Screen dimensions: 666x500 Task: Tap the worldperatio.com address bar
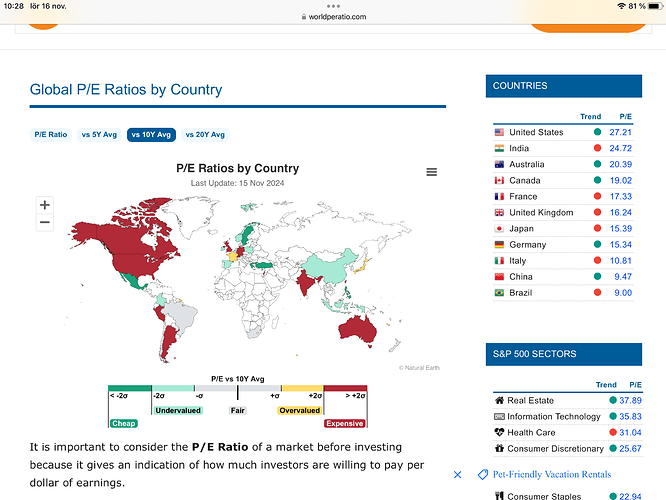coord(333,17)
